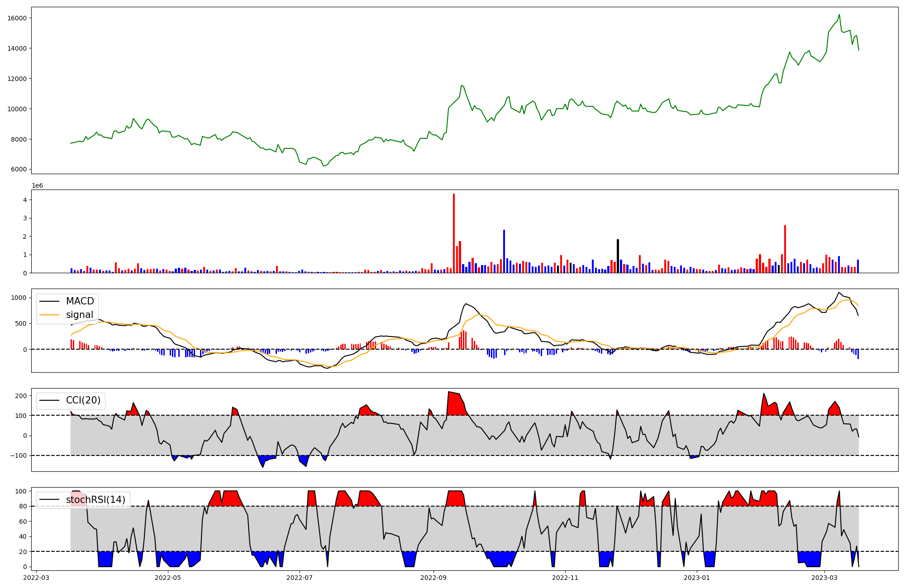Click the 1e6 volume scale label
This screenshot has height=588, width=905.
(37, 185)
